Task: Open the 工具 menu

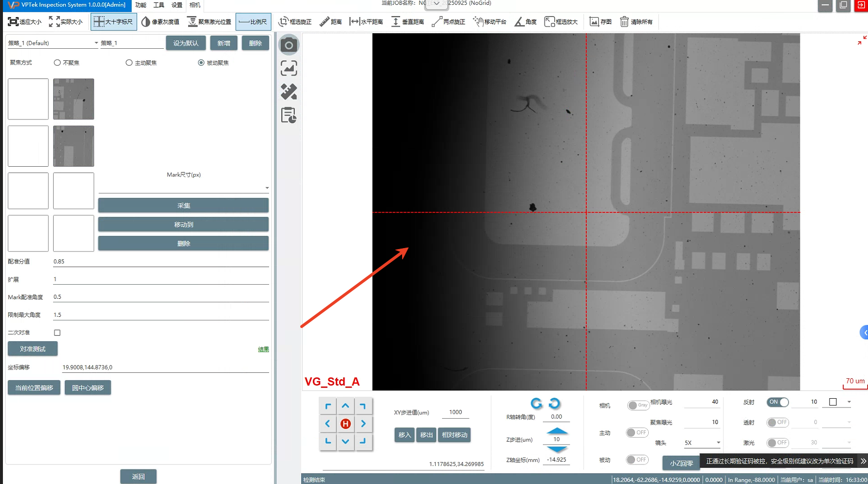Action: [x=158, y=5]
